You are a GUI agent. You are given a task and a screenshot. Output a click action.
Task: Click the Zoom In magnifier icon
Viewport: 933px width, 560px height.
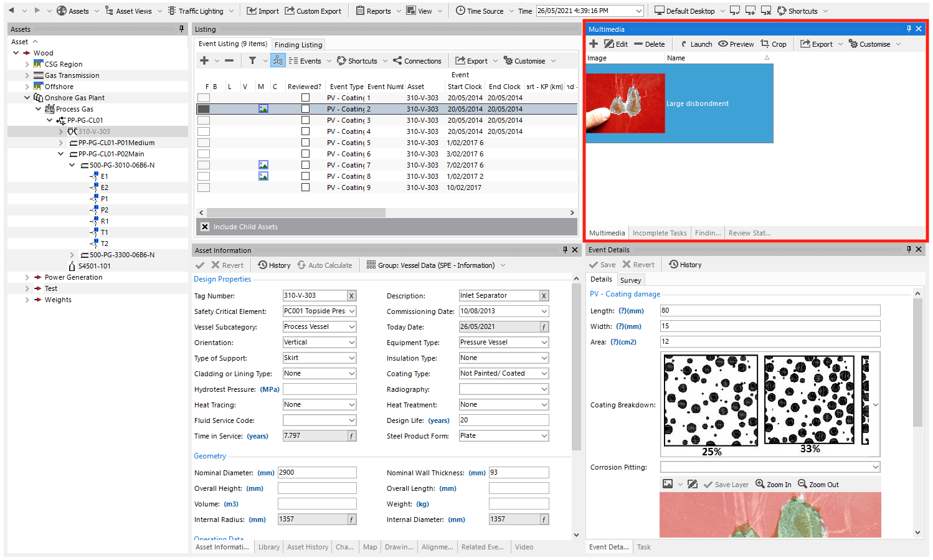(760, 484)
